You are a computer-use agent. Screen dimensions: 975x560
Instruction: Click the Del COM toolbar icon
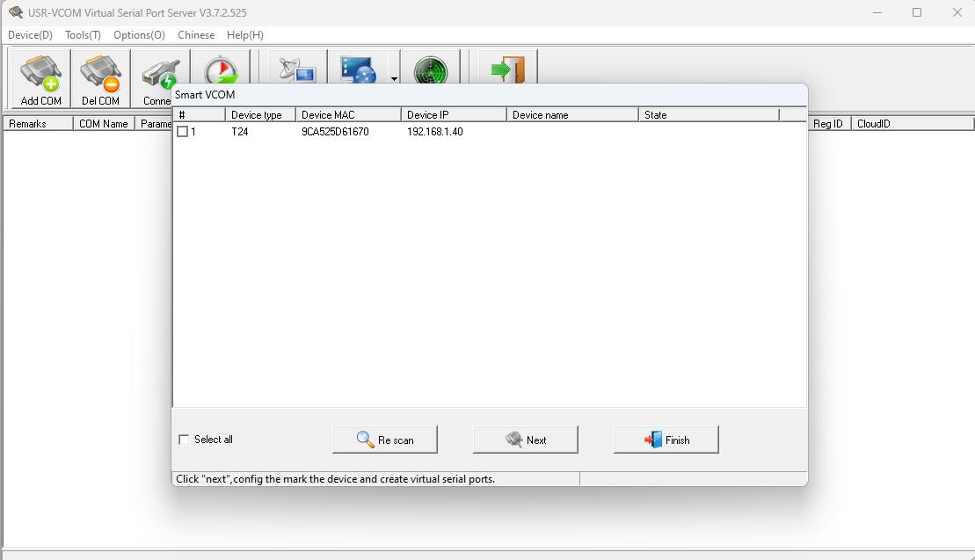point(101,79)
